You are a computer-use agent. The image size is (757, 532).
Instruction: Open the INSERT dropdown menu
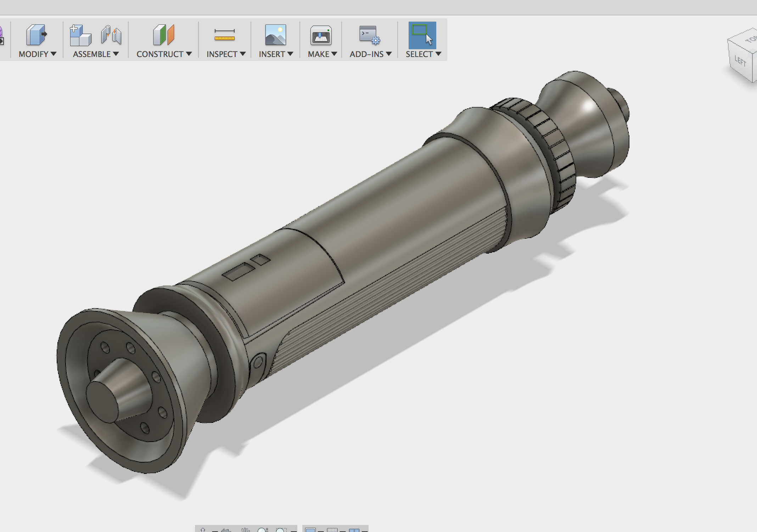click(x=276, y=54)
